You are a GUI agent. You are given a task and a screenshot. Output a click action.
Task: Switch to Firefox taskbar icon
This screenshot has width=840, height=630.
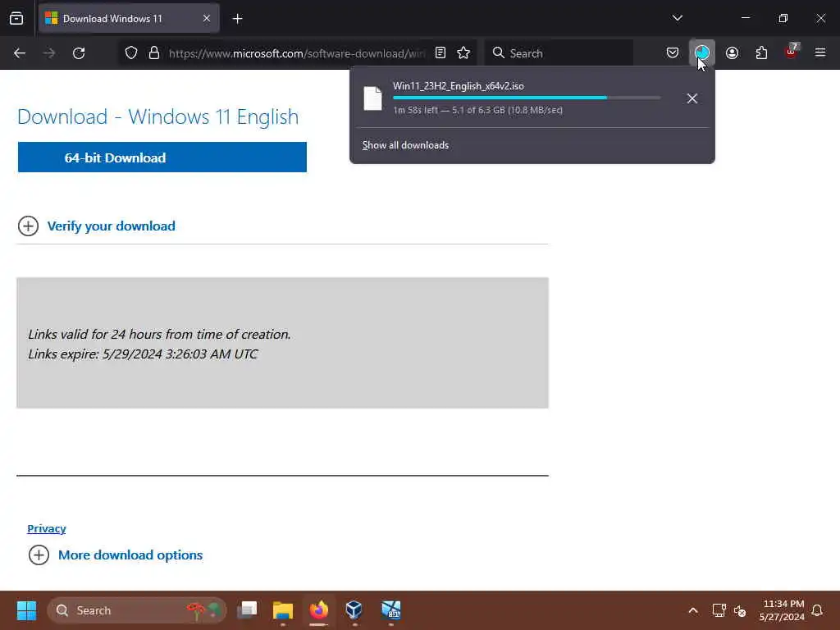[x=319, y=610]
